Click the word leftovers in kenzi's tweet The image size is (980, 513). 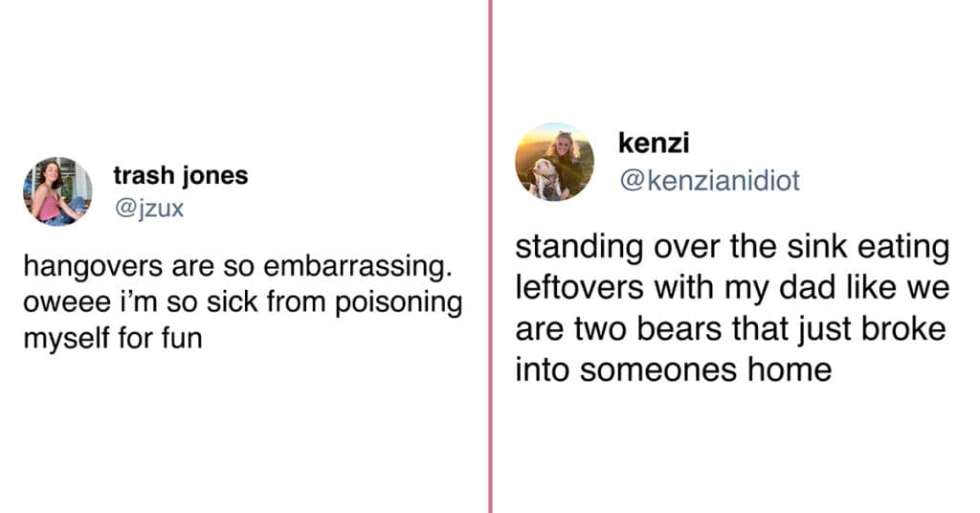coord(570,287)
